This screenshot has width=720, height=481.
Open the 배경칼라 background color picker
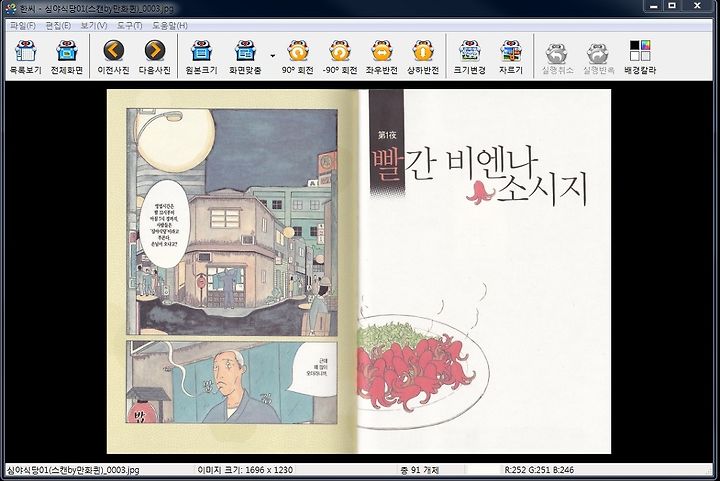tap(640, 57)
